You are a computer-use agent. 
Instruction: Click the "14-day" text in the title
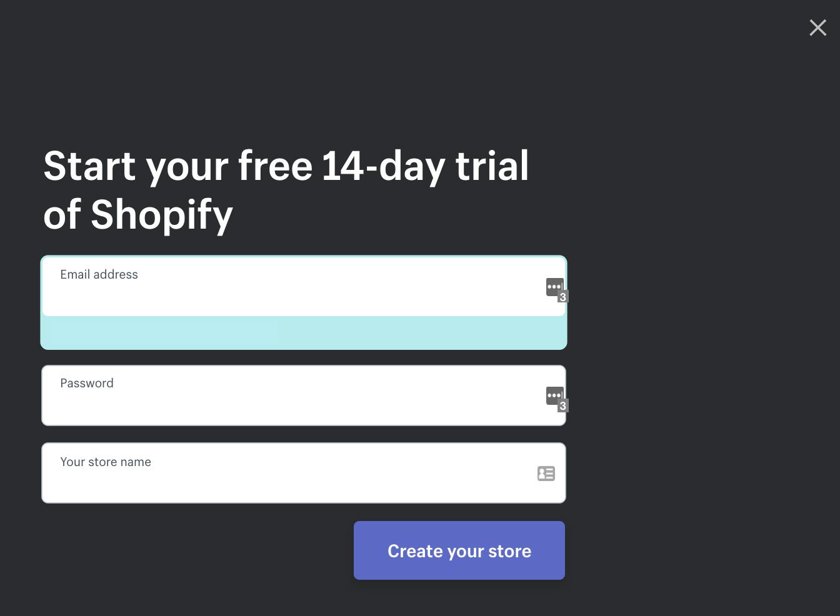384,167
